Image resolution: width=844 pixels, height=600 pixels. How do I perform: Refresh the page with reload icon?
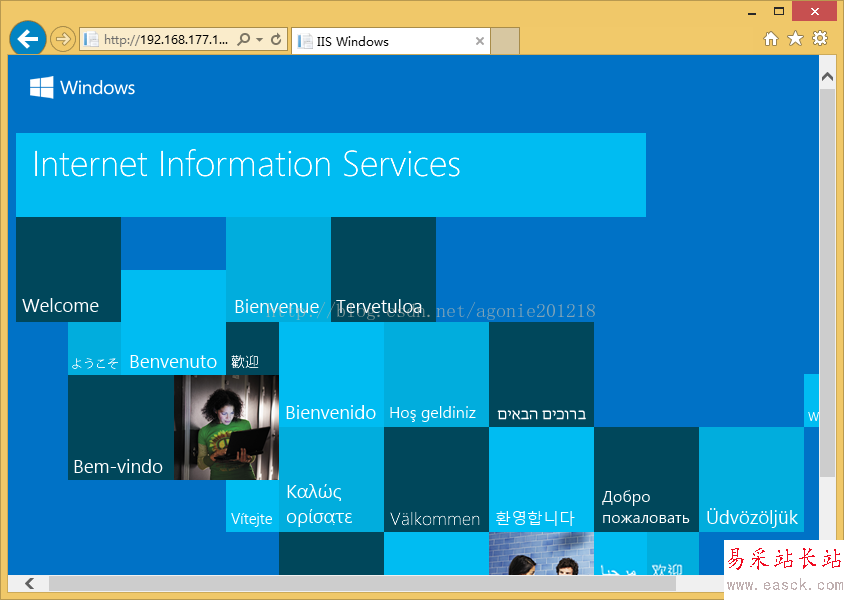[276, 39]
